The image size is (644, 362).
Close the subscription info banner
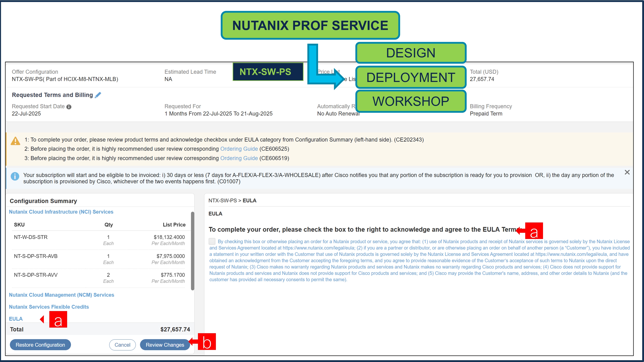[x=627, y=172]
